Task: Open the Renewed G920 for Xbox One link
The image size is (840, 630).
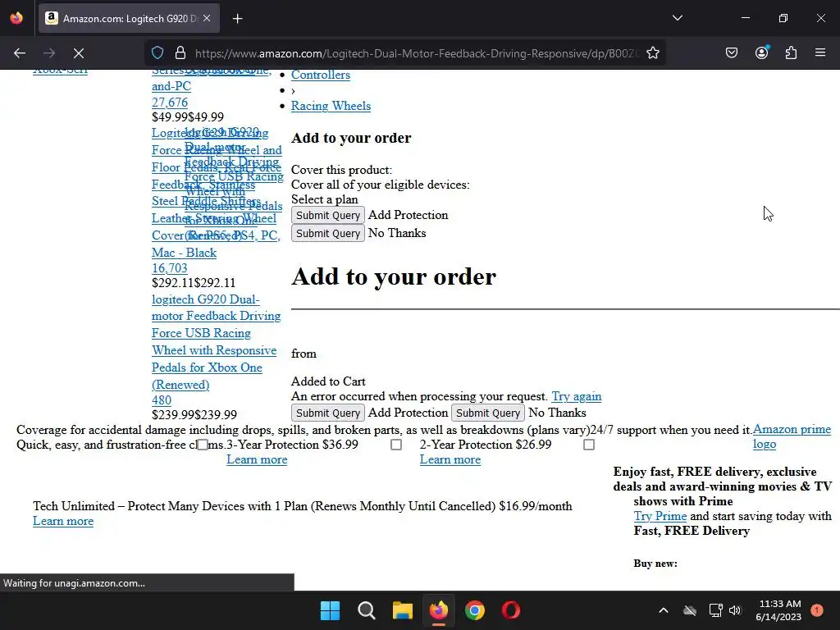Action: coord(216,342)
